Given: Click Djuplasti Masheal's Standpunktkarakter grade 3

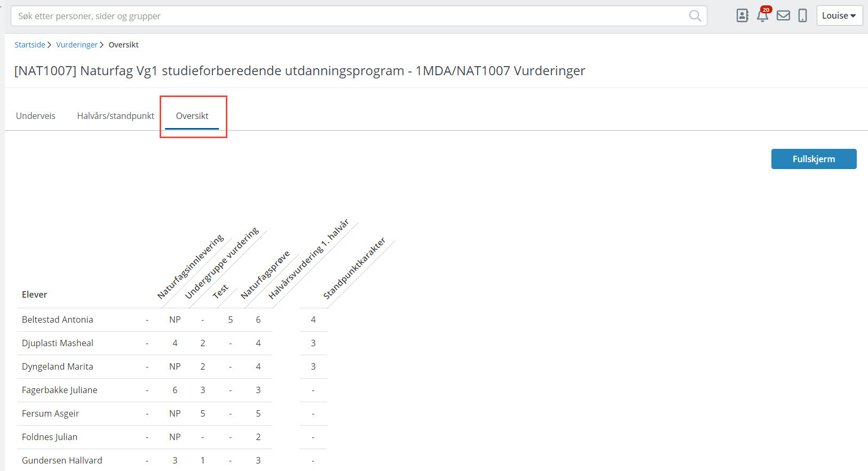Looking at the screenshot, I should point(313,343).
